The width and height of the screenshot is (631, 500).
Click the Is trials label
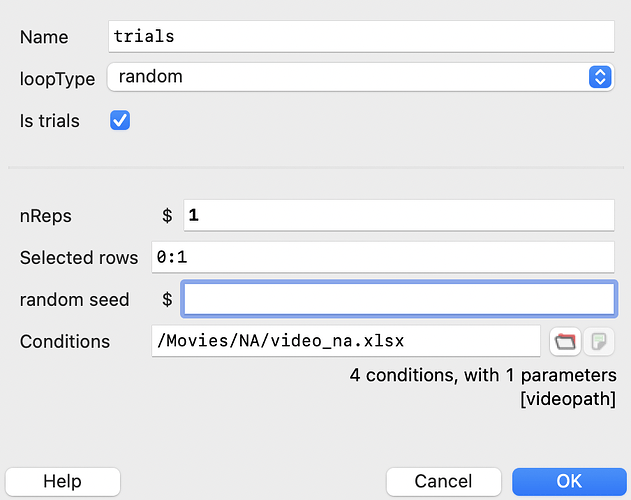(50, 121)
